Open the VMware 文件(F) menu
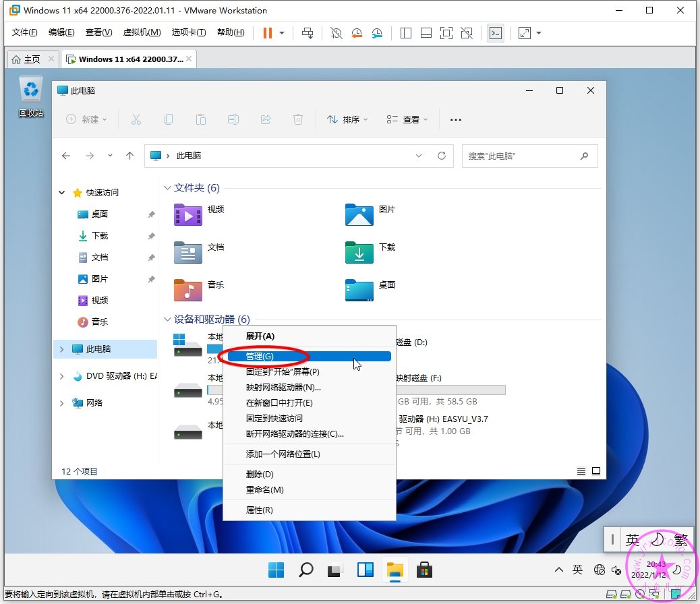Screen dimensions: 700x604 24,32
